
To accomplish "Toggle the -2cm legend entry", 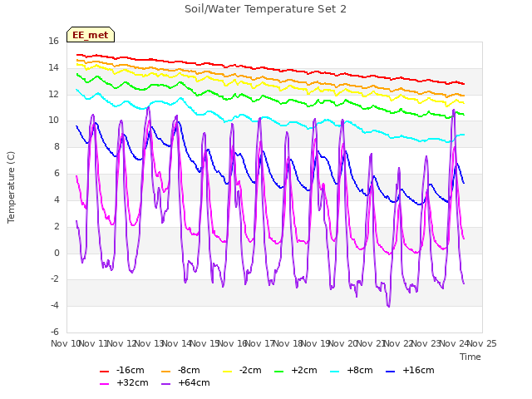I will 242,370.
